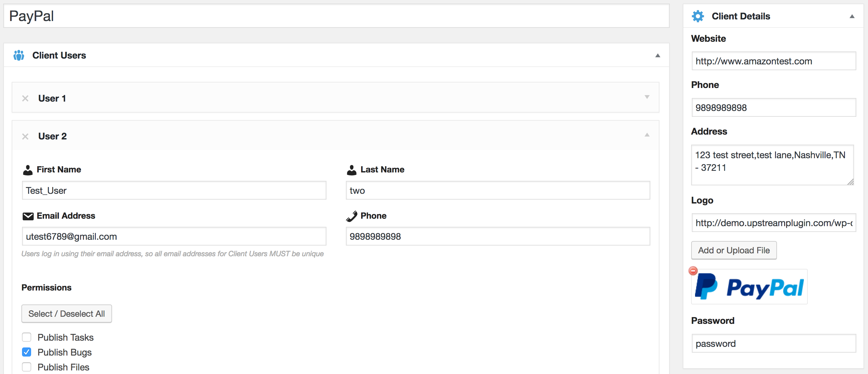Click red remove icon on PayPal logo
Screen dimensions: 868x374
pyautogui.click(x=693, y=271)
